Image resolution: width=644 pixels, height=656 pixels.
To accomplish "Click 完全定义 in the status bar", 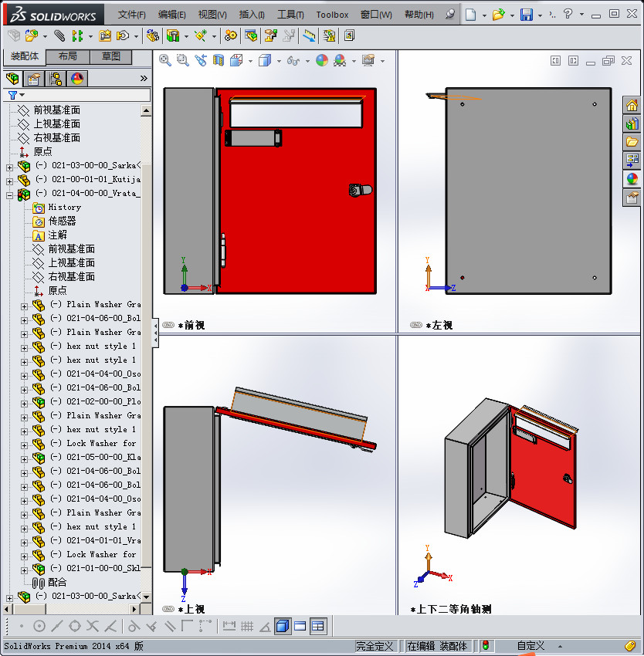I will [x=372, y=645].
